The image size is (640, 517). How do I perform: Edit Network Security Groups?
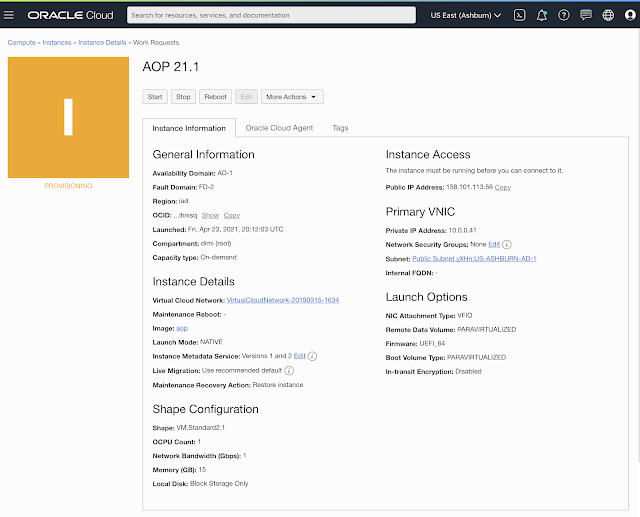[x=494, y=244]
